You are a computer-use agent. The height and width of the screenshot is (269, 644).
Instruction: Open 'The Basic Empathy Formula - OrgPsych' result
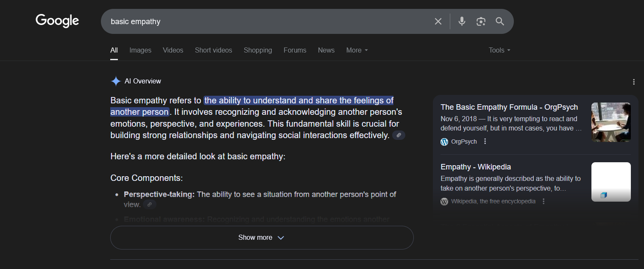pos(509,107)
